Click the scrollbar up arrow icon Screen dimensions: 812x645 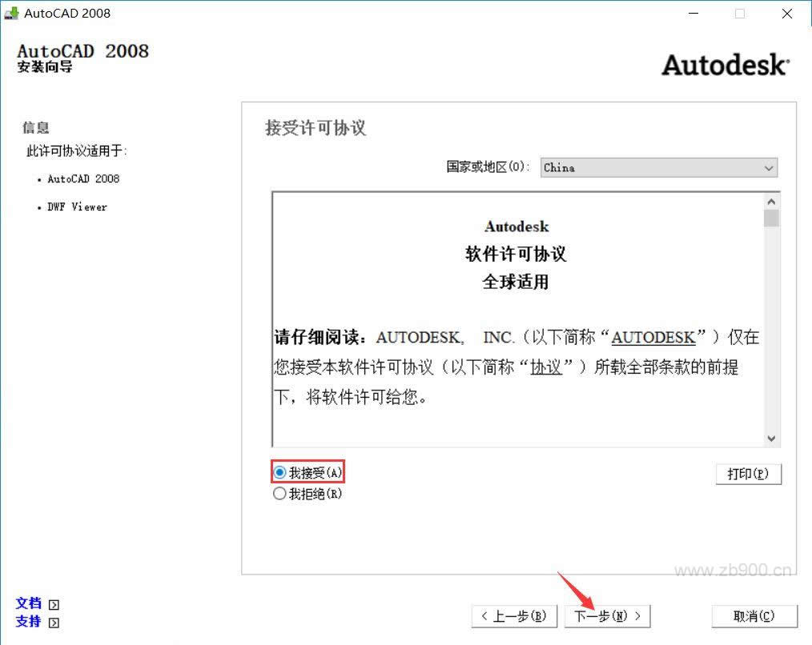(x=771, y=200)
